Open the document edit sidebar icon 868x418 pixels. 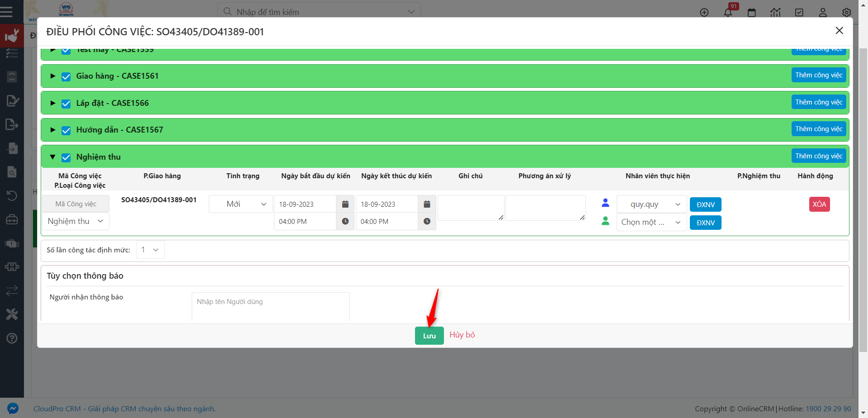pyautogui.click(x=12, y=100)
